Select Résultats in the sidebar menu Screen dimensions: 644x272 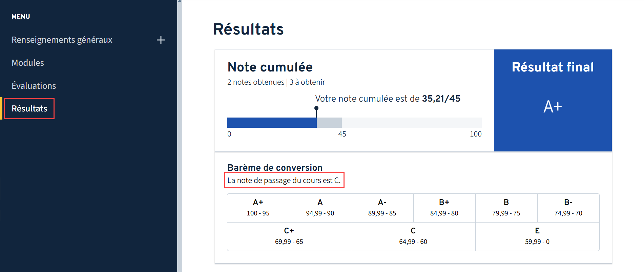(x=29, y=109)
